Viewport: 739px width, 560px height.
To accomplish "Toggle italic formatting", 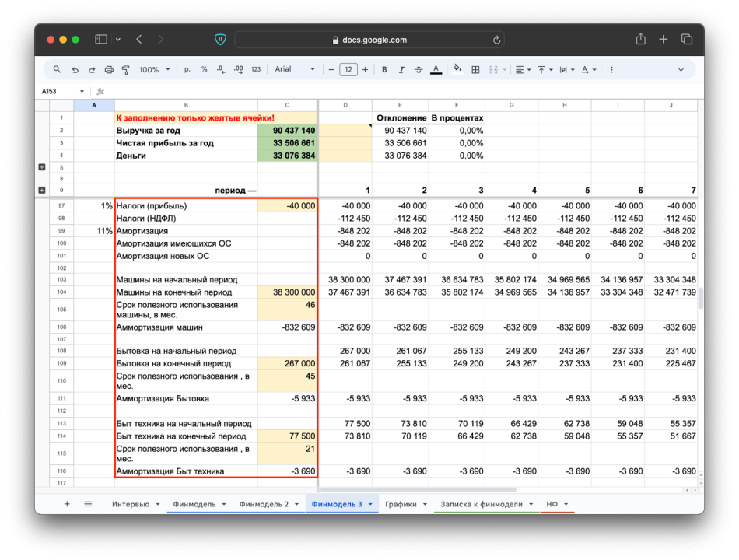I will [401, 70].
